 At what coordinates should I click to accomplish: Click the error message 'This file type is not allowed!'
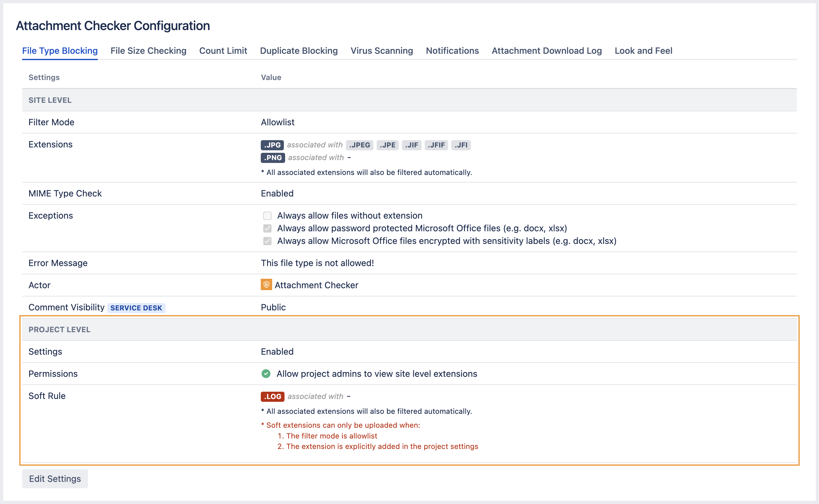pos(317,263)
